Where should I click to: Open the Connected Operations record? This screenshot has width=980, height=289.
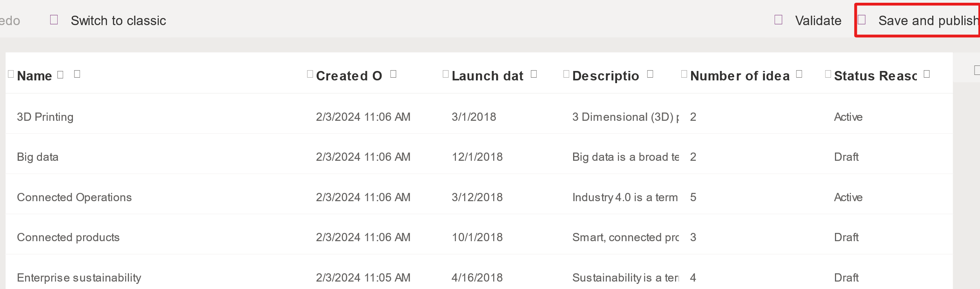point(74,197)
